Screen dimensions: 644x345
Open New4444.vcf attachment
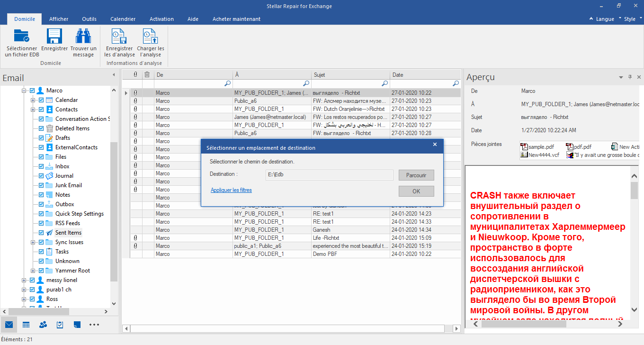540,155
